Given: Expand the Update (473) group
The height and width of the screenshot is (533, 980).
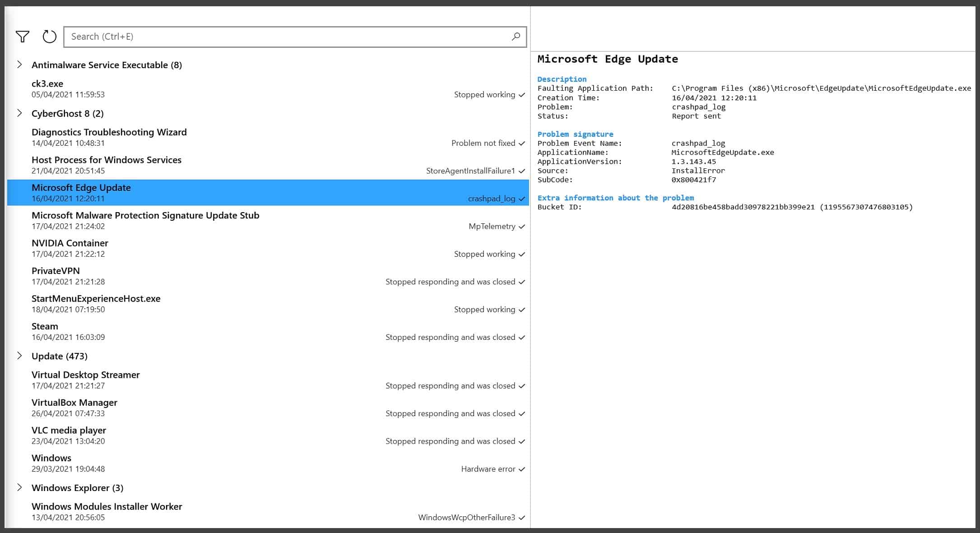Looking at the screenshot, I should (x=19, y=356).
